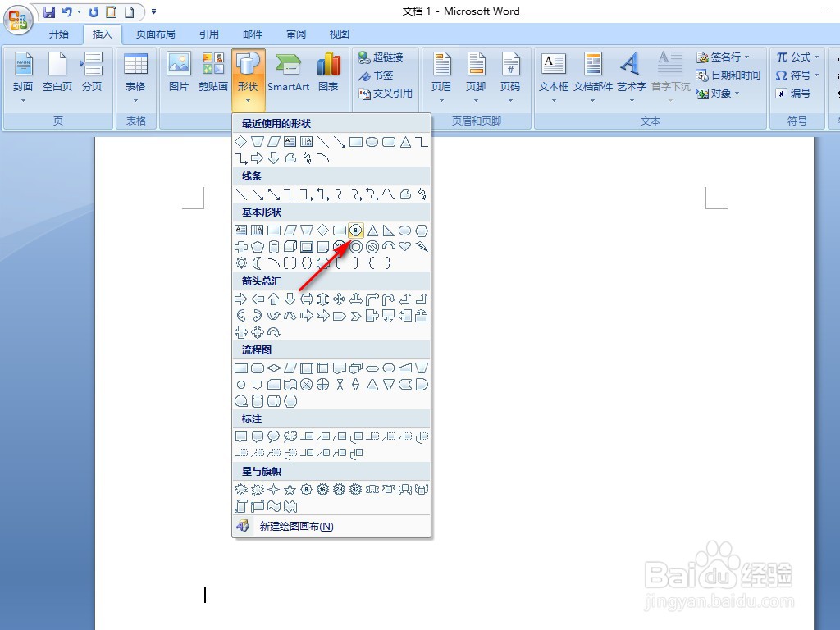Image resolution: width=840 pixels, height=630 pixels.
Task: Open the 文本框 text box gallery
Action: 554,77
